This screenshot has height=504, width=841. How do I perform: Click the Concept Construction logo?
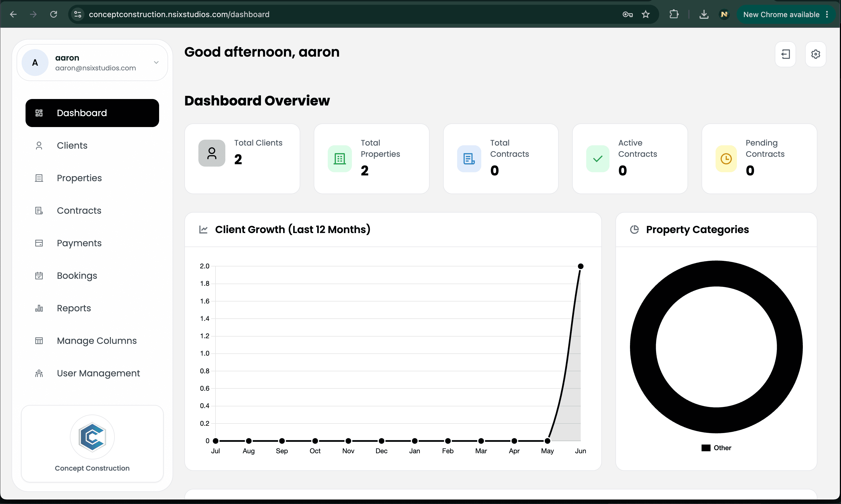pos(92,437)
